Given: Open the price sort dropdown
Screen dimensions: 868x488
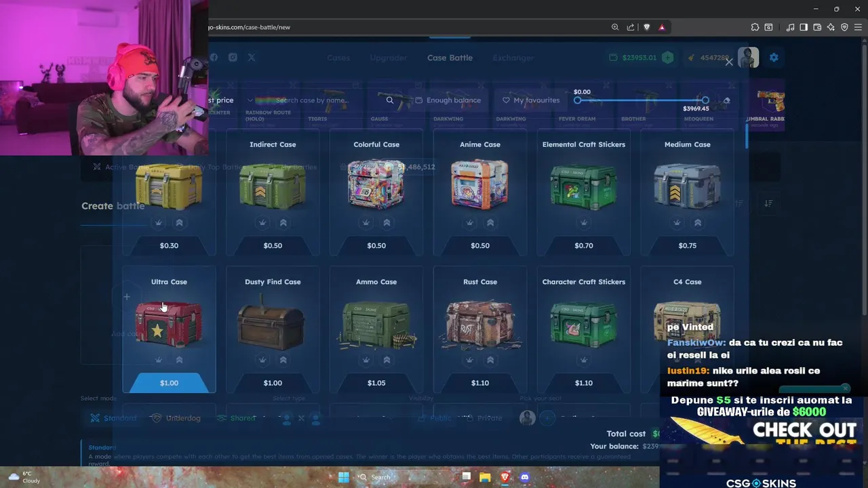Looking at the screenshot, I should 231,100.
